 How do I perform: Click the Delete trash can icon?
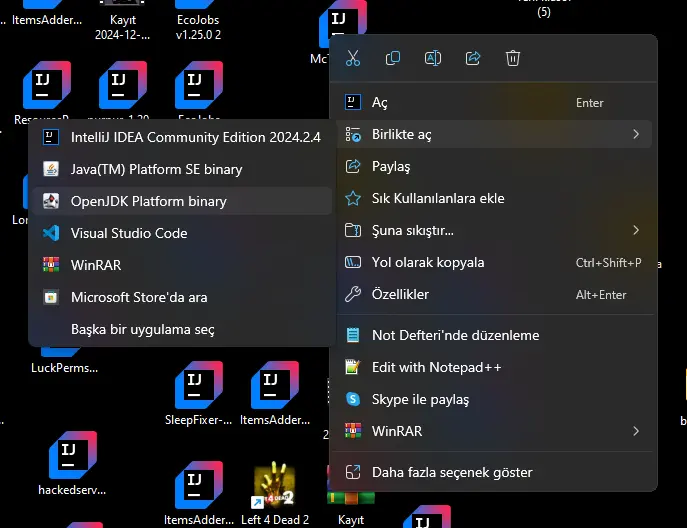513,58
